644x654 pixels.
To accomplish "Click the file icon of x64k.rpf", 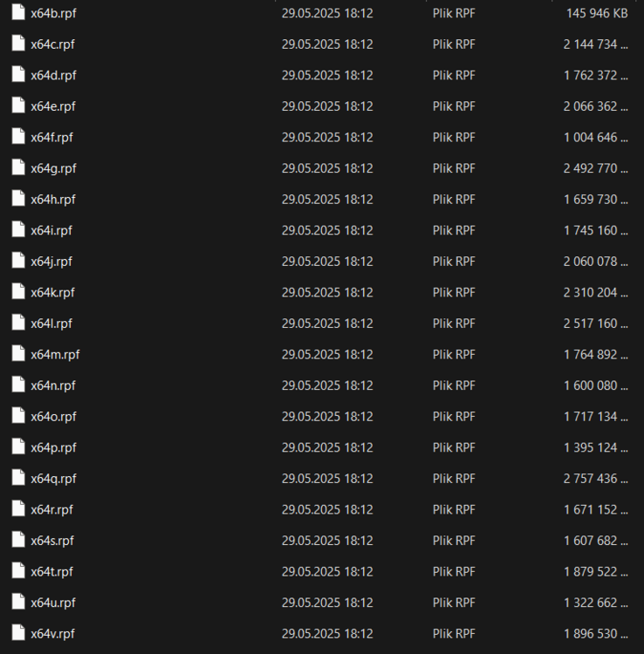I will 18,291.
